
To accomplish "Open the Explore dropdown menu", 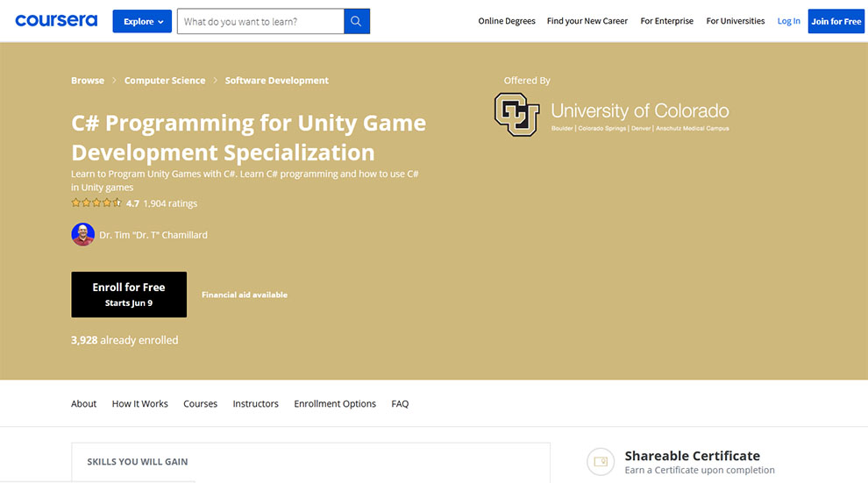I will click(142, 21).
